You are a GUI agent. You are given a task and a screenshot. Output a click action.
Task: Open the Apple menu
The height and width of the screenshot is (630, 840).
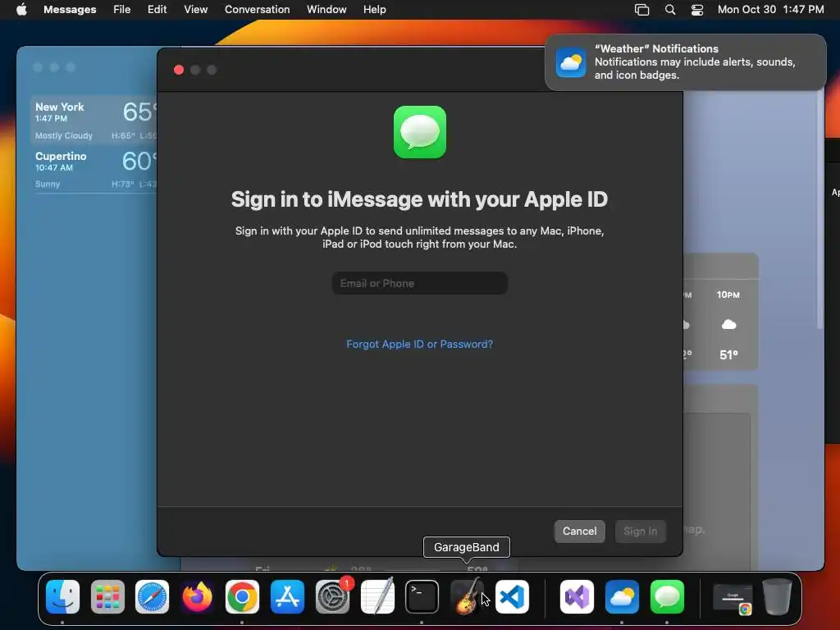tap(21, 10)
